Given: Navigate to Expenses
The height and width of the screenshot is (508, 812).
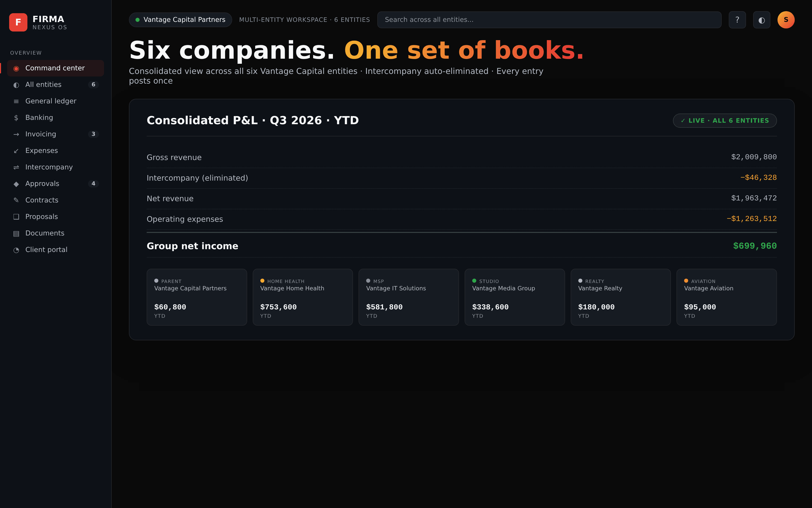Looking at the screenshot, I should tap(56, 151).
